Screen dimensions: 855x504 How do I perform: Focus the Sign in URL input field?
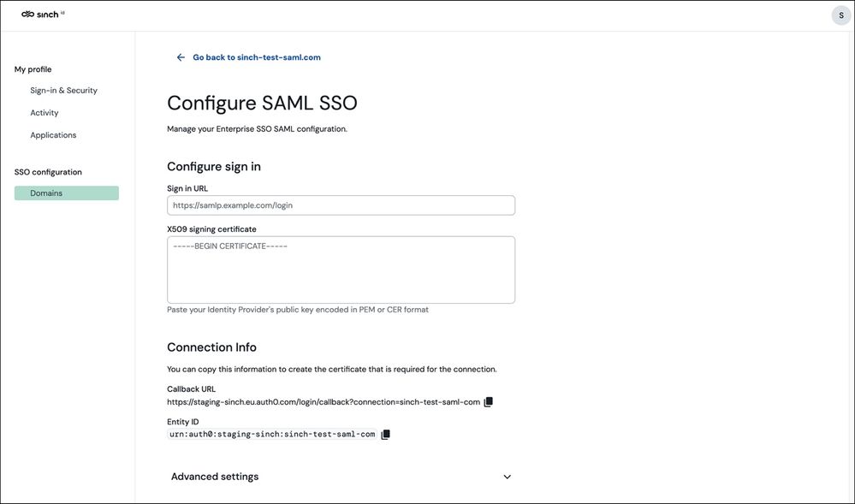(x=341, y=205)
